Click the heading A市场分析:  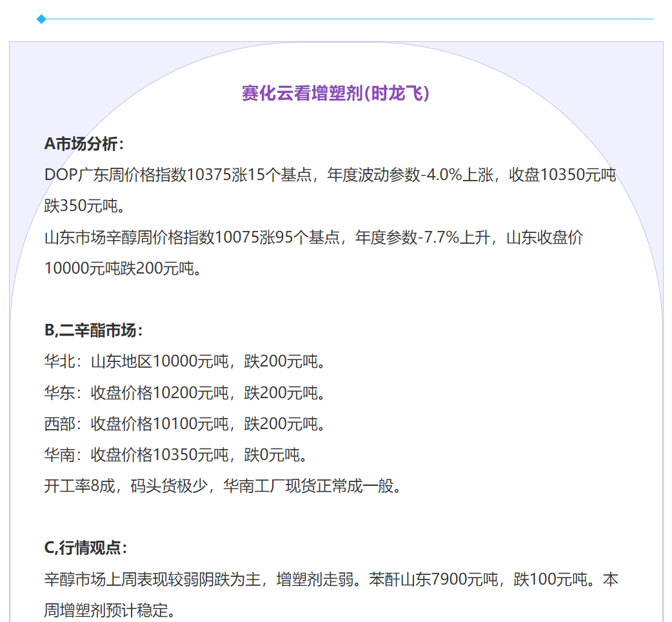(84, 144)
